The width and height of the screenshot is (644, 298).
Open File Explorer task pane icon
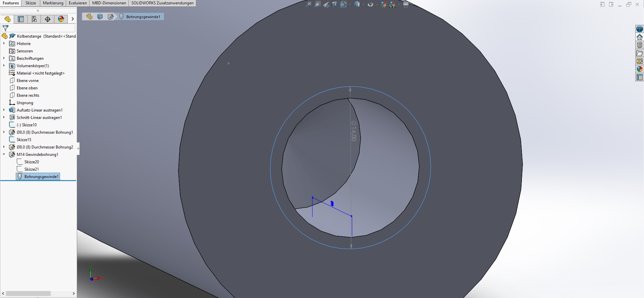tap(640, 53)
